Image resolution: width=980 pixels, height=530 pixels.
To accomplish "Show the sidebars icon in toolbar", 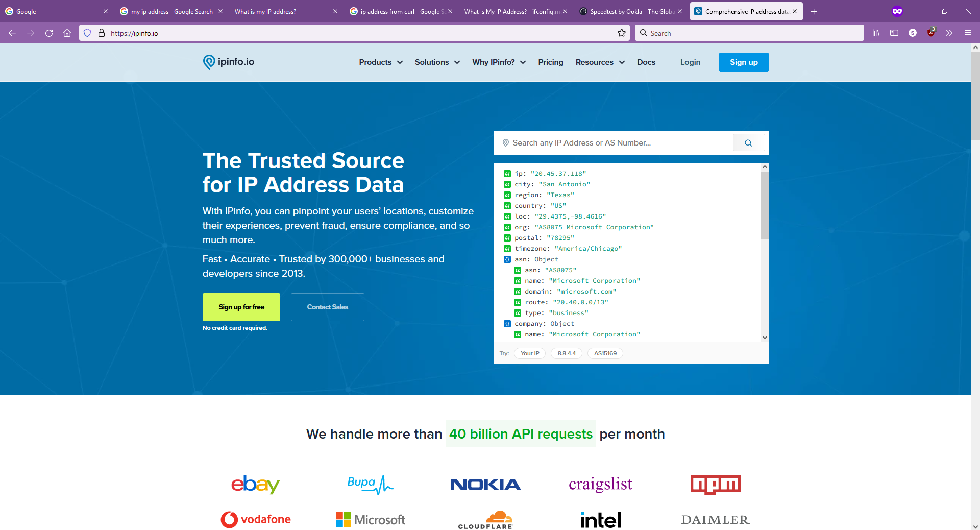I will [894, 33].
